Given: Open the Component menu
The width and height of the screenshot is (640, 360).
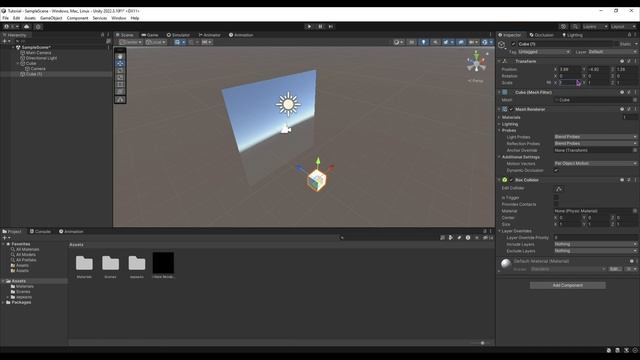Looking at the screenshot, I should click(77, 18).
